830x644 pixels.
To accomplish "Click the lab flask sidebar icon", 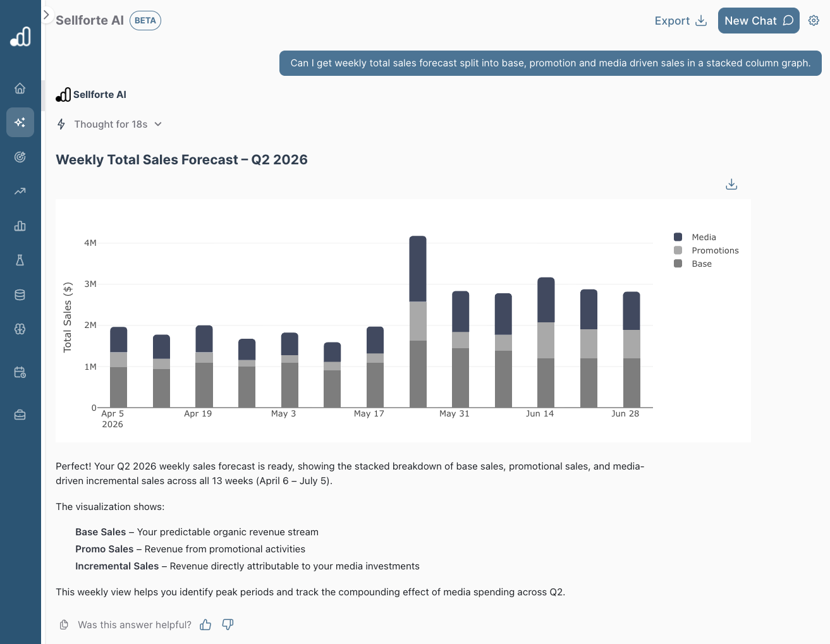I will click(x=20, y=260).
